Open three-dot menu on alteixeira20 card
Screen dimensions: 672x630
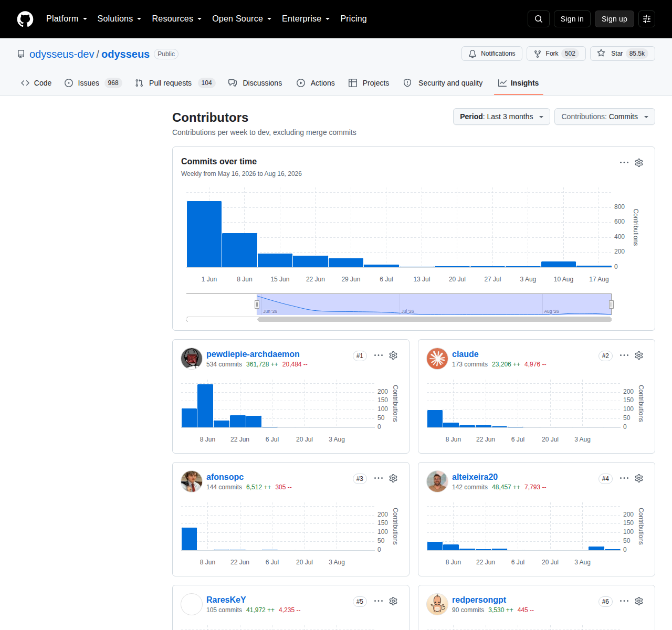point(624,478)
